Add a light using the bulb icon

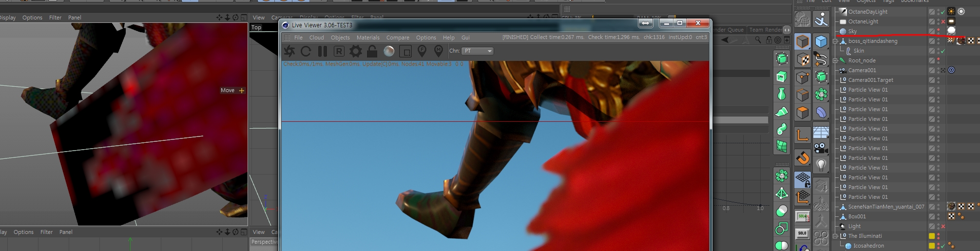pyautogui.click(x=821, y=165)
